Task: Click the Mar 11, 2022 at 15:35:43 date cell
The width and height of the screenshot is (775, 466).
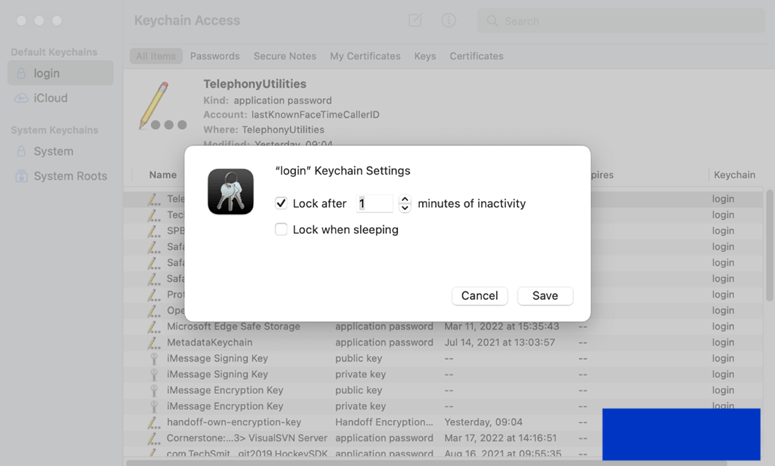Action: (x=502, y=326)
